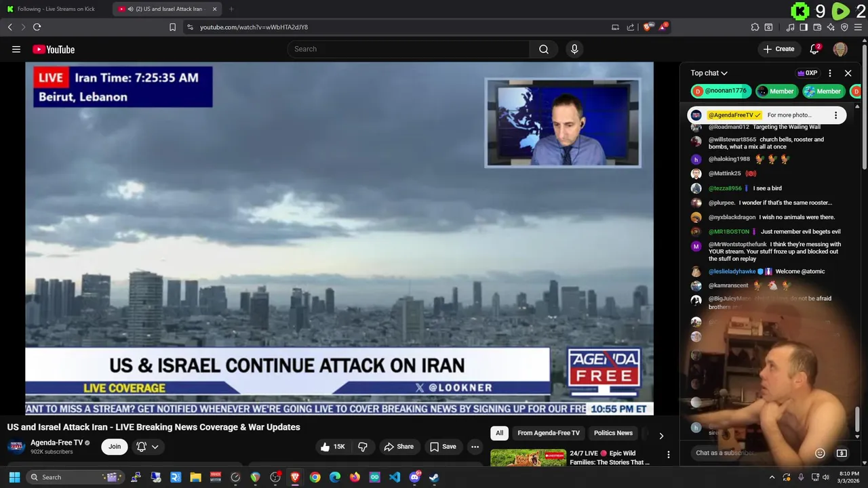The image size is (868, 488).
Task: Toggle the browser sidebar panel icon
Action: (x=804, y=27)
